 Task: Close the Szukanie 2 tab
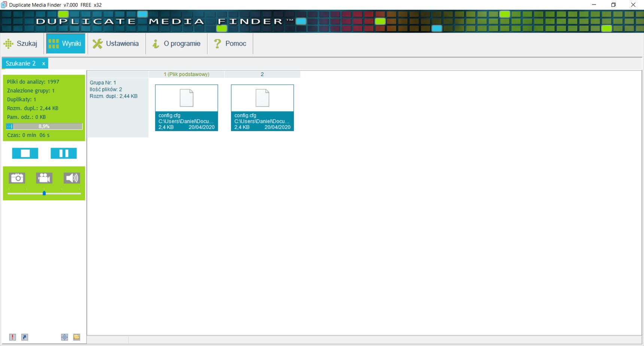43,64
